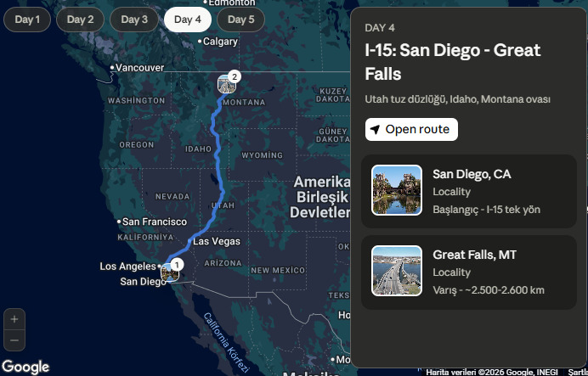The height and width of the screenshot is (376, 588).
Task: Click the navigation arrow icon in Open route
Action: pyautogui.click(x=375, y=130)
